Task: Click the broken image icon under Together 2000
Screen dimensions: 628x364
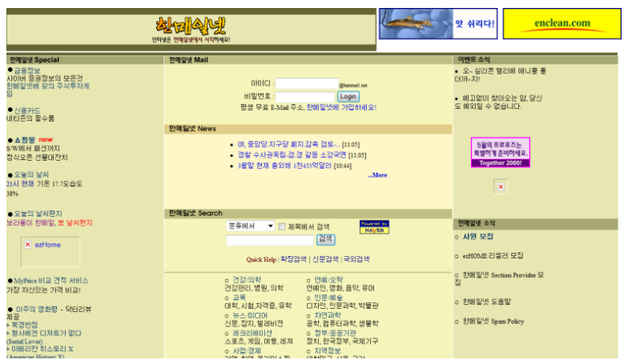Action: [x=501, y=187]
